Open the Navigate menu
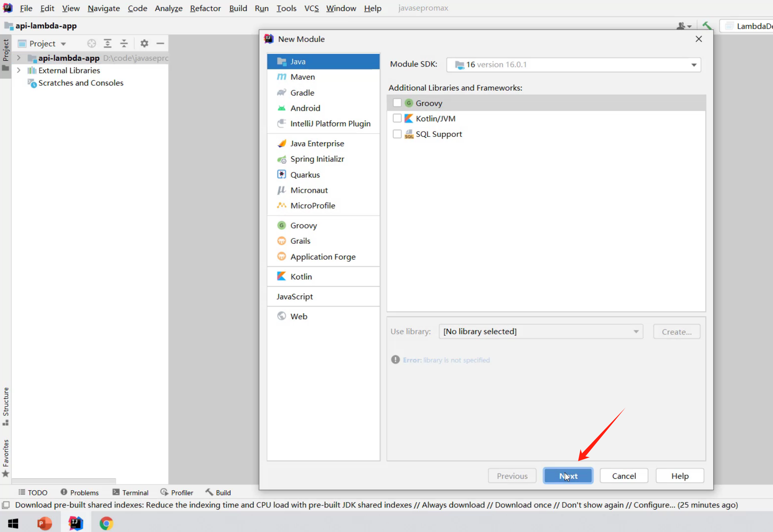The image size is (773, 532). coord(104,8)
